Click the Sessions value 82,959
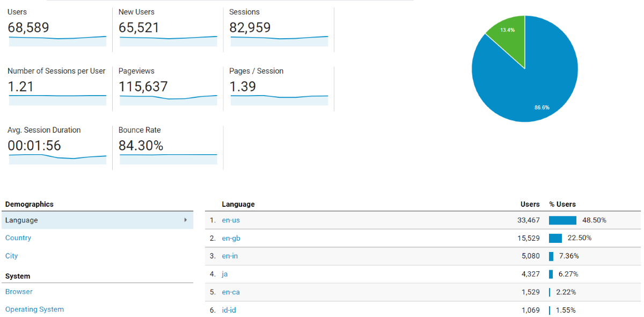Viewport: 644px width, 317px height. point(250,27)
